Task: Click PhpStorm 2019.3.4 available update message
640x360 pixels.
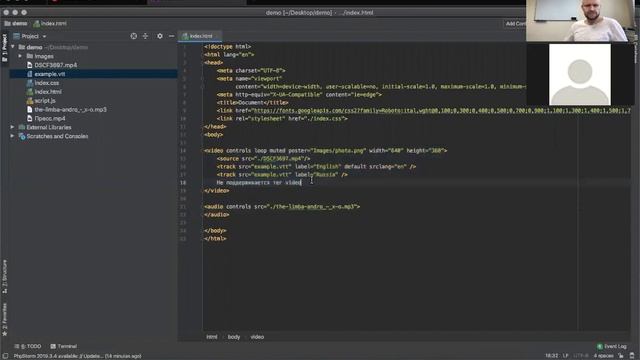Action: pyautogui.click(x=78, y=356)
